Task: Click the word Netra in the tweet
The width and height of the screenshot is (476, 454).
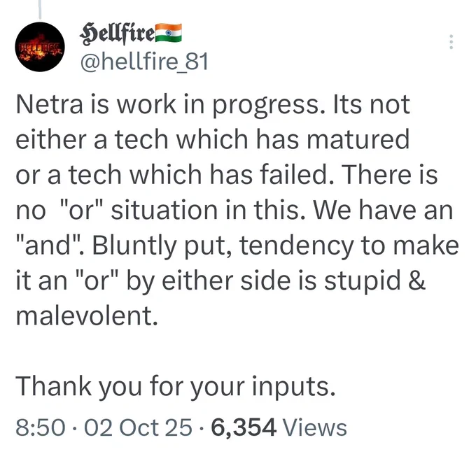Action: coord(49,105)
